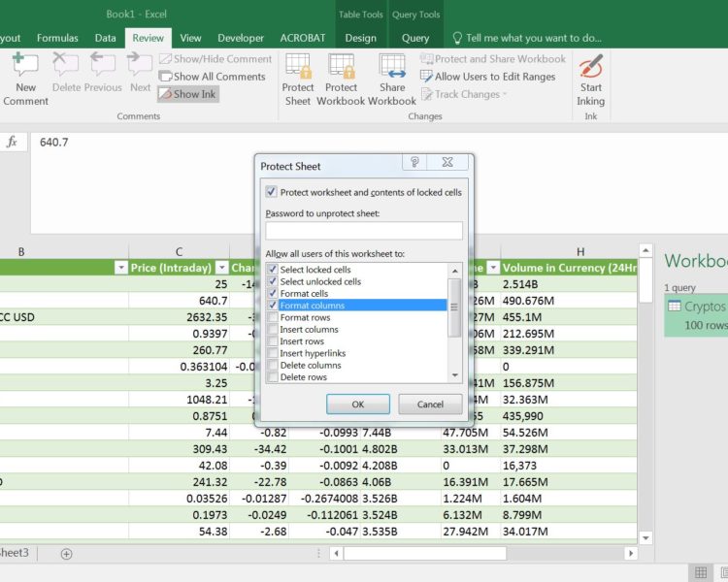Click Allow Users to Edit Ranges
Image resolution: width=728 pixels, height=582 pixels.
(486, 77)
